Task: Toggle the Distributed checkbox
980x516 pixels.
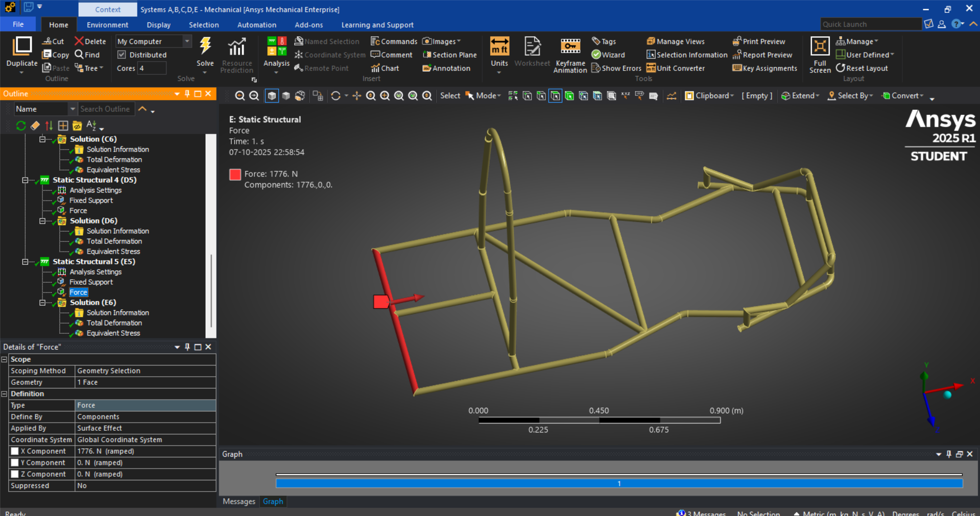Action: pyautogui.click(x=122, y=55)
